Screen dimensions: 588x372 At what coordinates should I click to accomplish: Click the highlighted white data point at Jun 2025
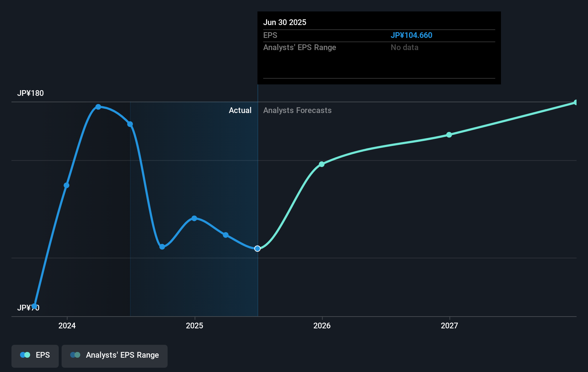[257, 248]
